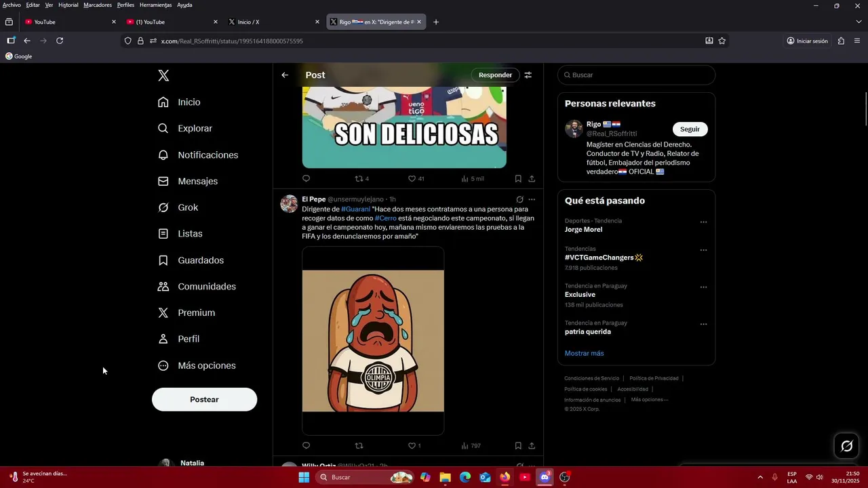Image resolution: width=868 pixels, height=488 pixels.
Task: Open Windows Start menu
Action: tap(304, 477)
